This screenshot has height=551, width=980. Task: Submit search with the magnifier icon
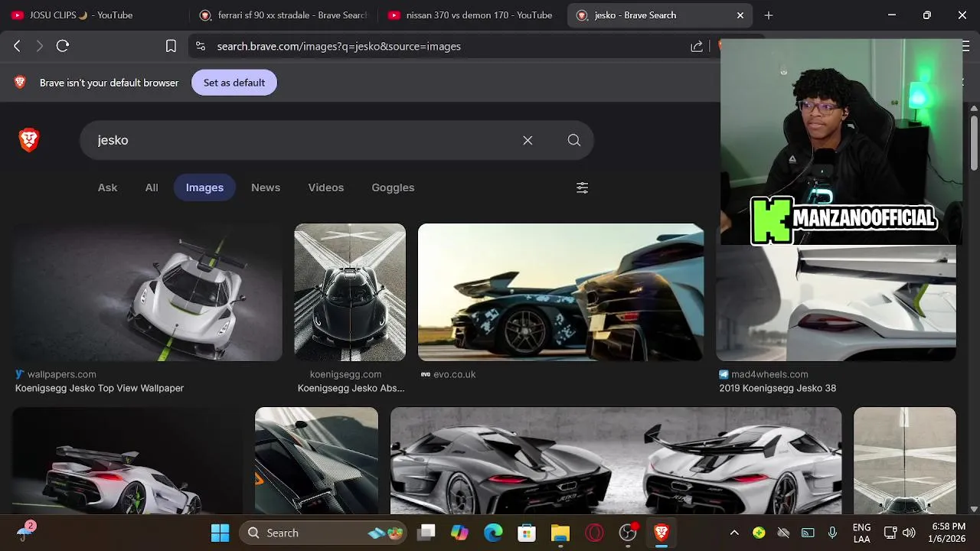click(x=574, y=140)
